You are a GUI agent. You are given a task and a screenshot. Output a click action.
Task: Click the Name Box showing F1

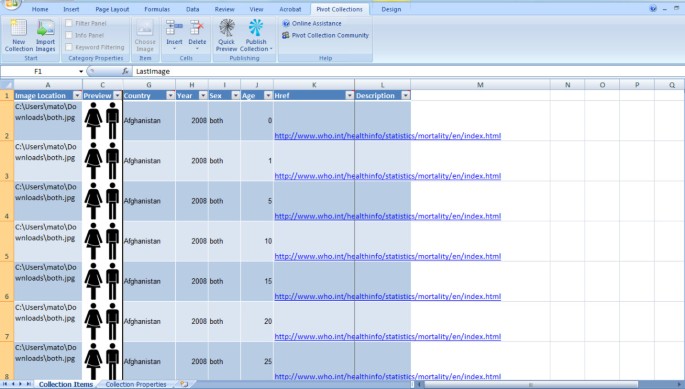coord(38,71)
